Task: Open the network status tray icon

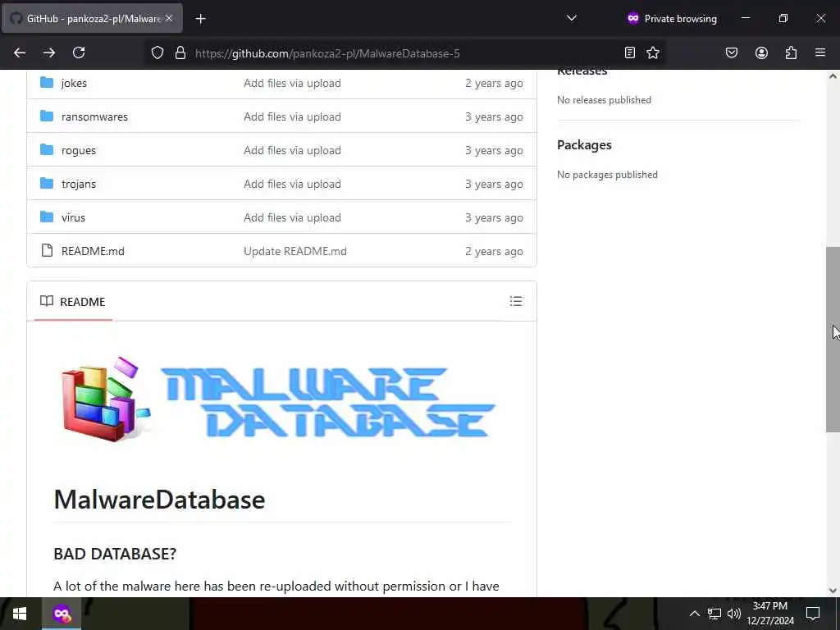Action: pos(714,614)
